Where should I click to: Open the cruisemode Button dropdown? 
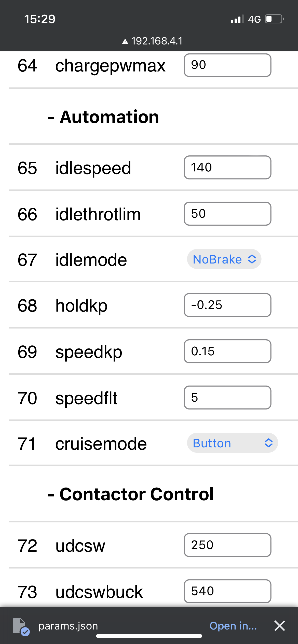point(232,443)
